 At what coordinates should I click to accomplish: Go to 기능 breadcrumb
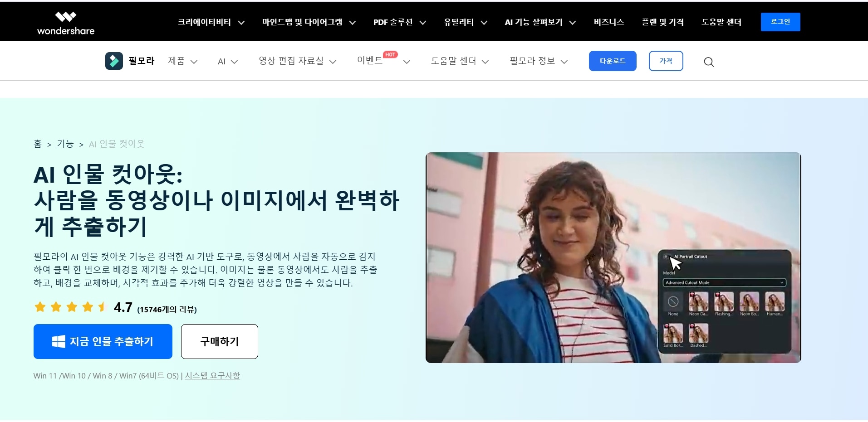pyautogui.click(x=65, y=144)
